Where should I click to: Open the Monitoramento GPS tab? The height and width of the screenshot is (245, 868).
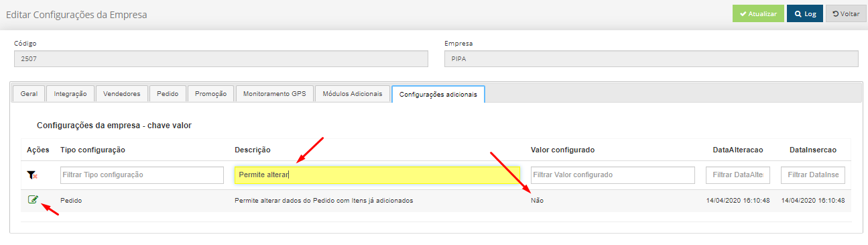point(274,94)
